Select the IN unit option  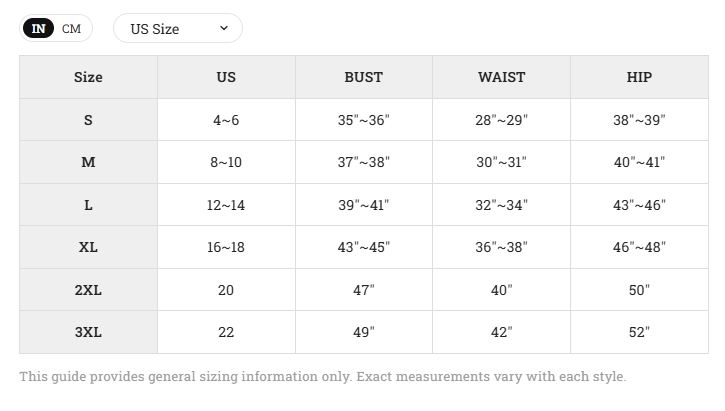point(39,29)
